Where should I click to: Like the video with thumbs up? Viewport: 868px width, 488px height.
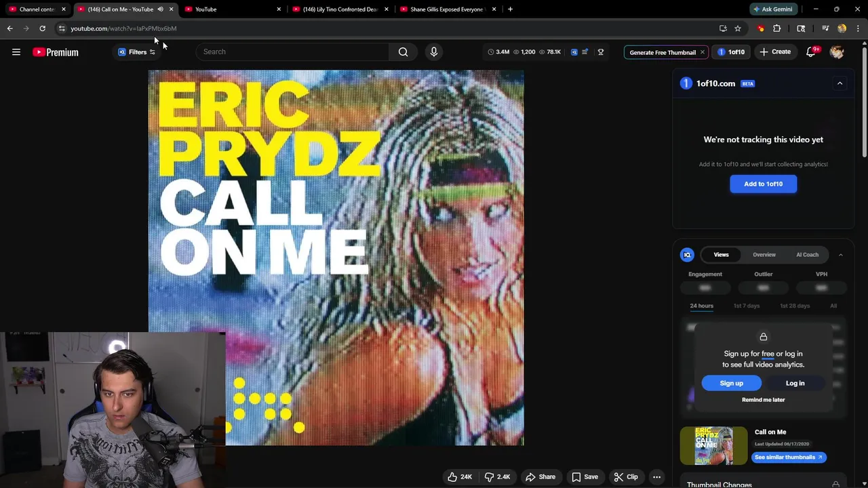[459, 477]
